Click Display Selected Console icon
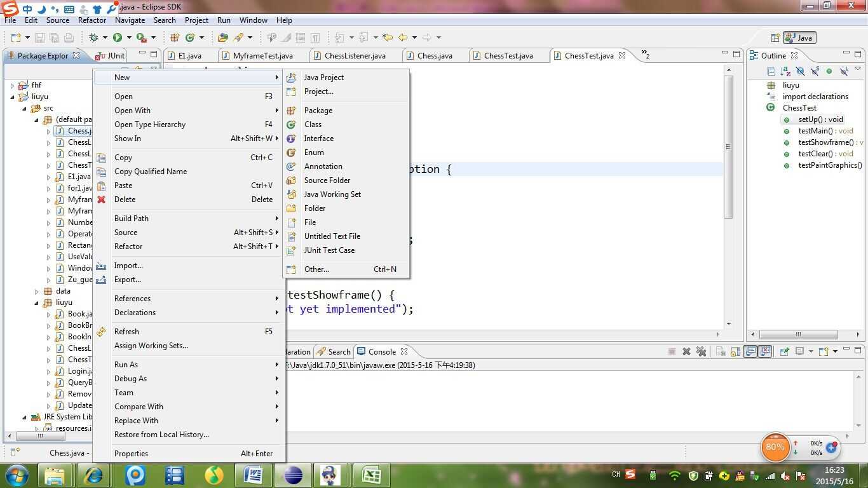This screenshot has width=868, height=488. click(800, 351)
